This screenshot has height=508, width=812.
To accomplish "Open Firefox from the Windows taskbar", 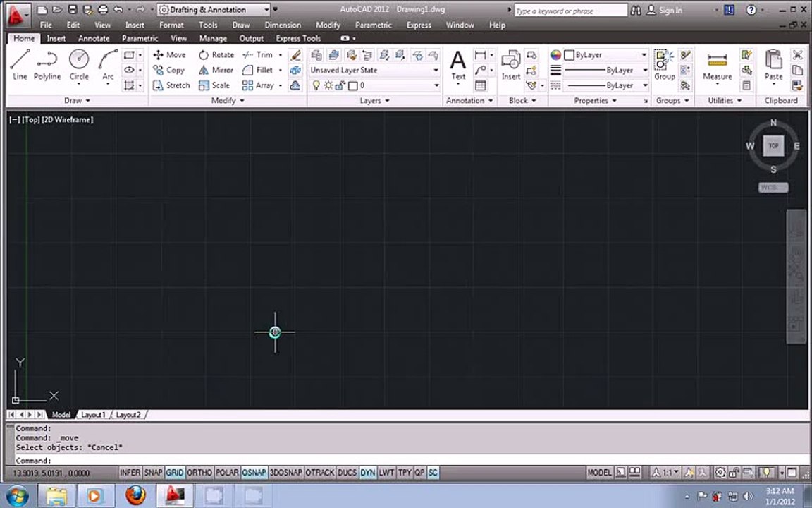I will 135,495.
